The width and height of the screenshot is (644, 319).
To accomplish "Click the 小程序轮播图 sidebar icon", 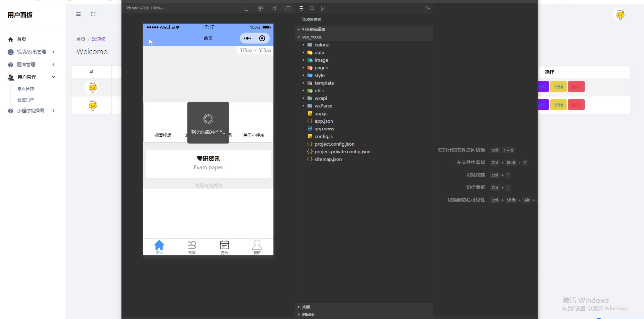I will point(10,111).
